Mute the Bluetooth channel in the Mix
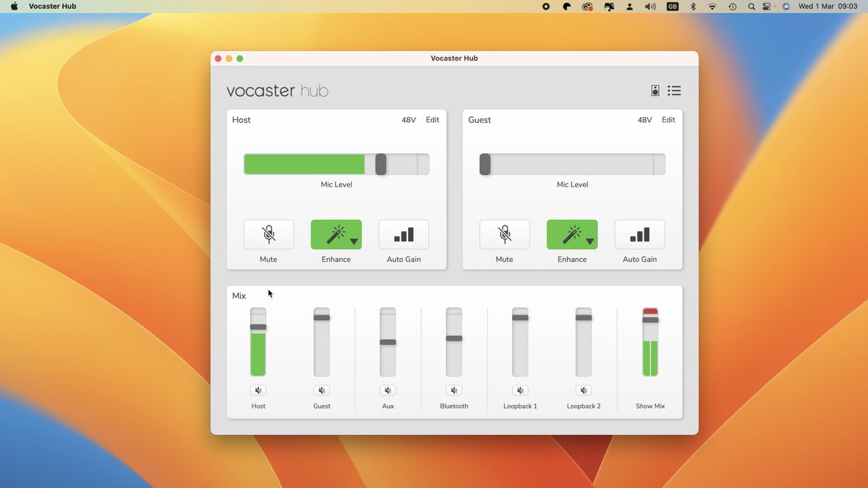 point(454,390)
